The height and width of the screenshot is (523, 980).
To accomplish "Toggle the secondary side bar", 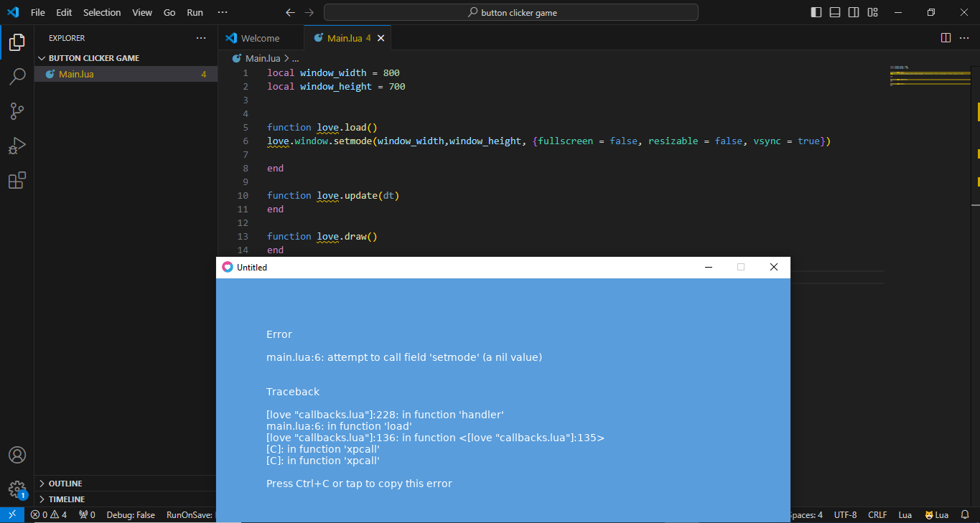I will [x=854, y=12].
